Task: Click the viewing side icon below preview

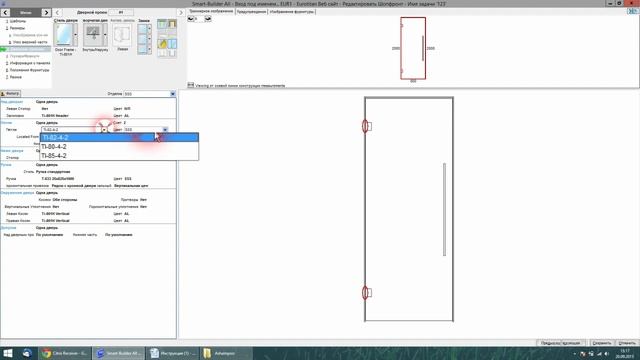Action: coord(191,85)
